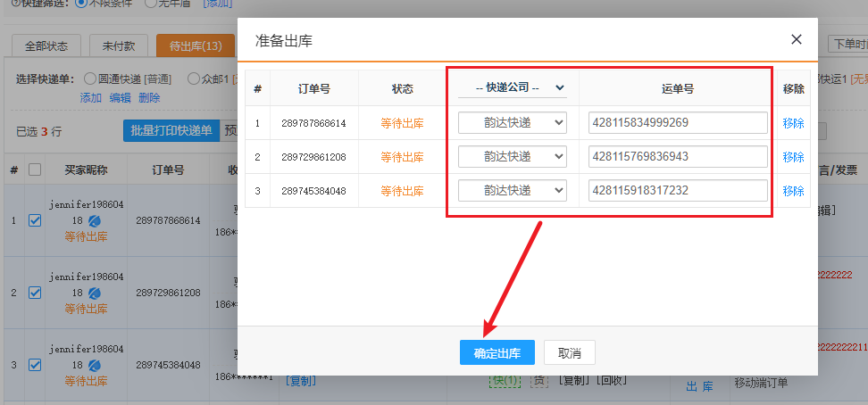This screenshot has width=868, height=405.
Task: Close the 准备出库 dialog with X
Action: pos(797,39)
